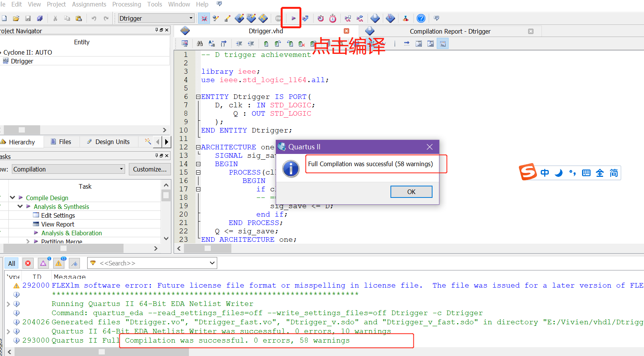Click the Tasks panel vertical scrollbar down arrow
This screenshot has width=644, height=356.
pos(166,238)
